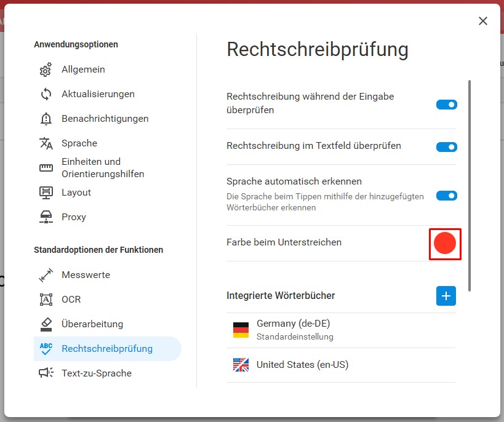Click the settings panel vertical scrollbar
The image size is (504, 422).
470,186
